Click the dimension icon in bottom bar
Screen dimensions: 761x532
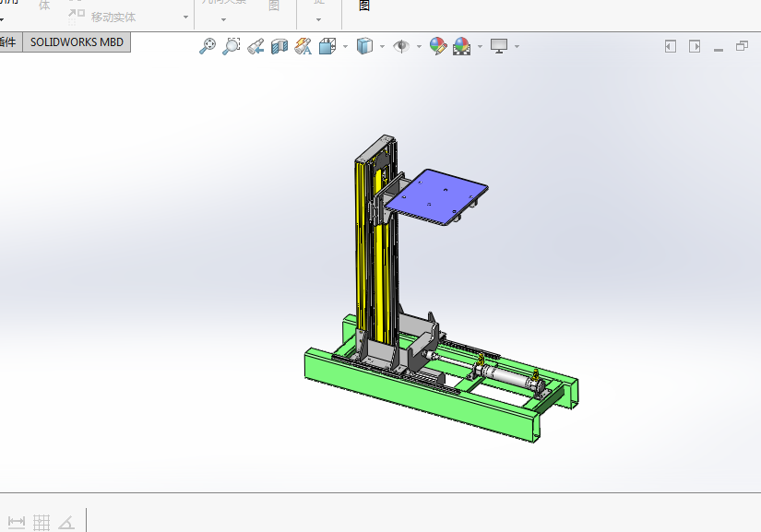[x=17, y=522]
